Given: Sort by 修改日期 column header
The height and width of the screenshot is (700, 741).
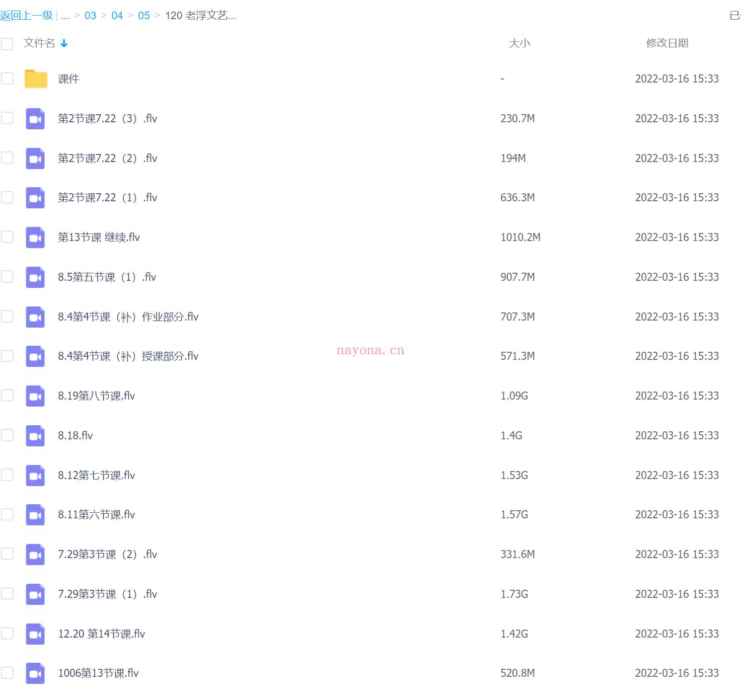Looking at the screenshot, I should point(667,43).
